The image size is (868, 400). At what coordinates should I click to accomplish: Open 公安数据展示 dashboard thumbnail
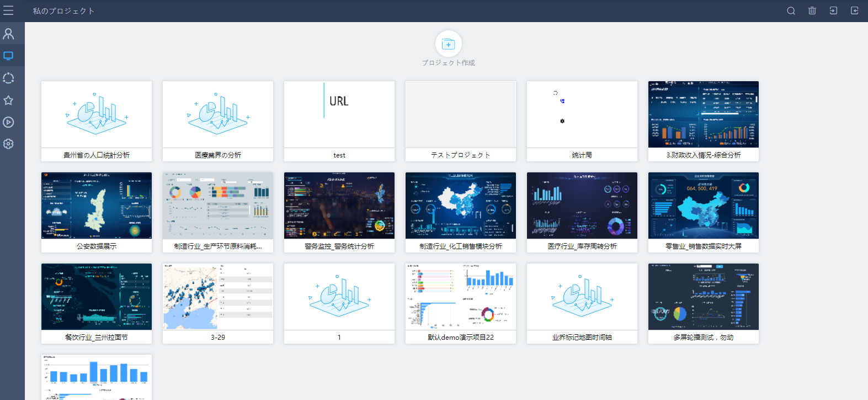tap(97, 206)
